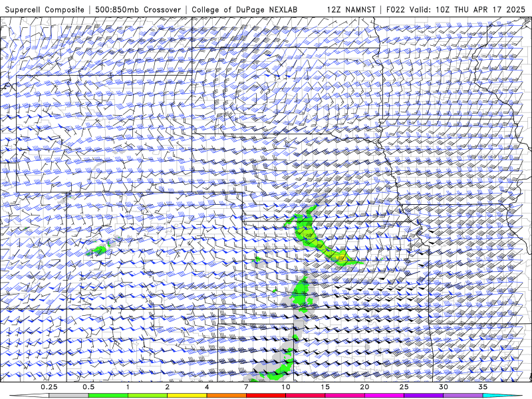Click the legend value 1
The image size is (532, 399).
tap(128, 387)
